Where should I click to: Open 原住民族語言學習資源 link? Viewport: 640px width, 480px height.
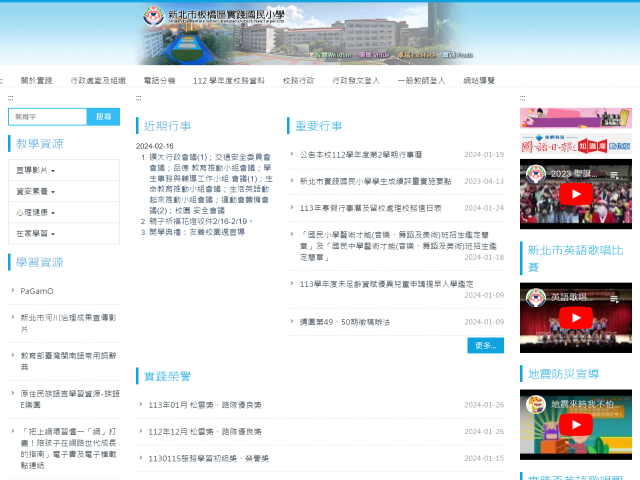70,399
